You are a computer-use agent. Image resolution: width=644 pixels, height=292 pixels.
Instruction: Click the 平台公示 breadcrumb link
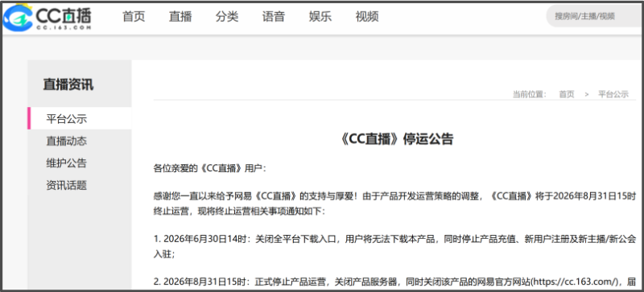point(613,94)
